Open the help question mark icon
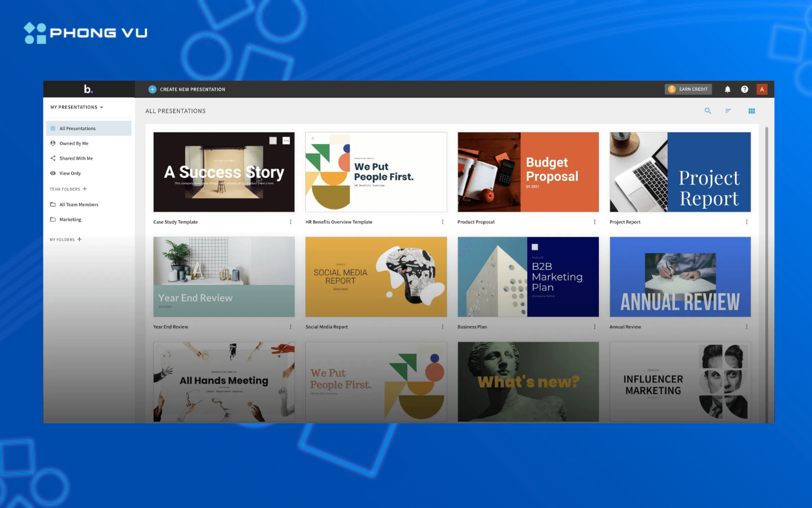The height and width of the screenshot is (508, 812). pyautogui.click(x=744, y=89)
